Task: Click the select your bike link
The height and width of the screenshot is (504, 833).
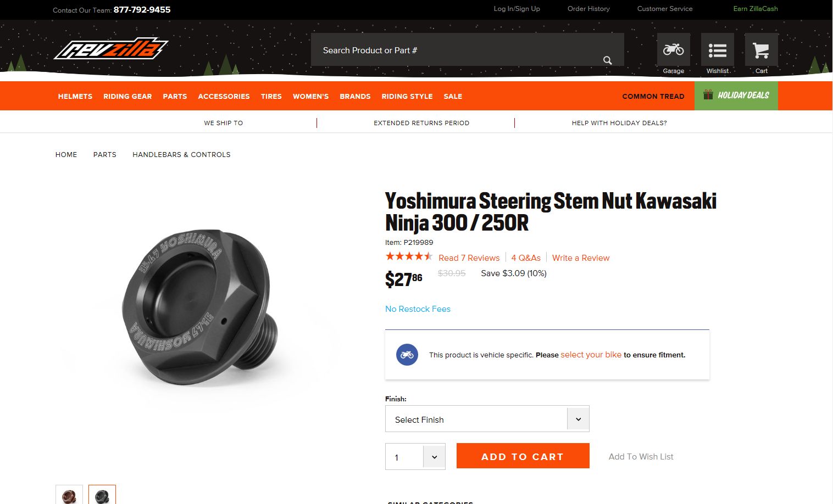Action: pos(591,355)
